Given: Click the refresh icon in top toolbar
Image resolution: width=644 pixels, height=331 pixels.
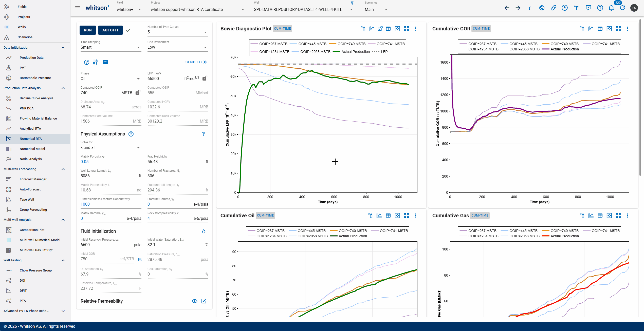Looking at the screenshot, I should (622, 8).
